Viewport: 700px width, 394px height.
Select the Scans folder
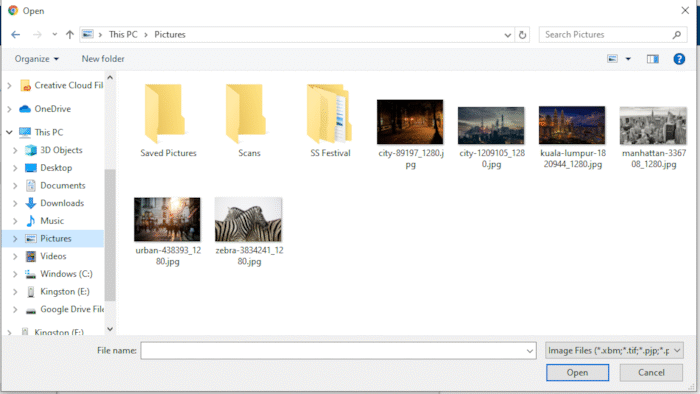[249, 120]
